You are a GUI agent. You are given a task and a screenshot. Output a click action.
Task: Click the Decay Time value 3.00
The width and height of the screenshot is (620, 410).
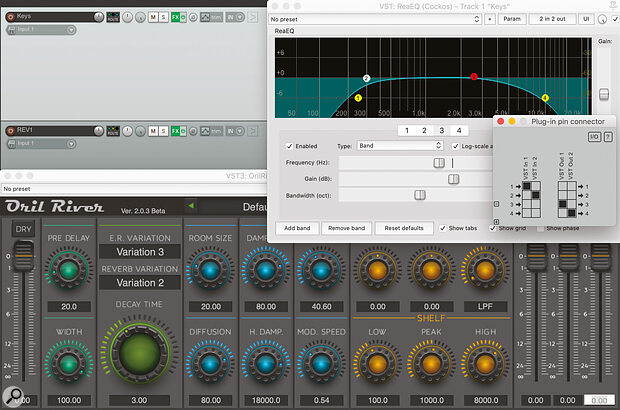point(139,400)
